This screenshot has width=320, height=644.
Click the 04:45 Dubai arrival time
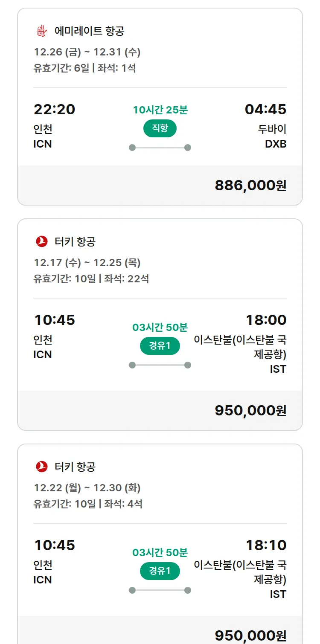pos(265,110)
